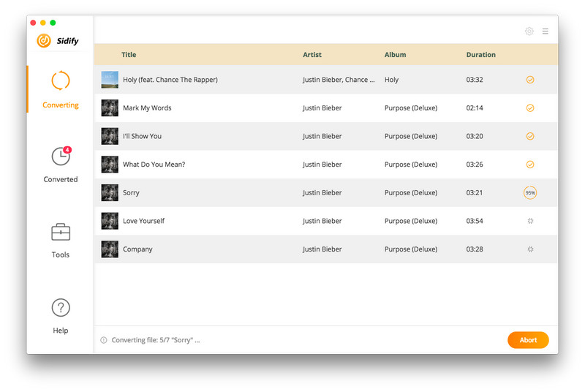This screenshot has width=585, height=392.
Task: Click album art for I'll Show You
Action: pos(110,136)
